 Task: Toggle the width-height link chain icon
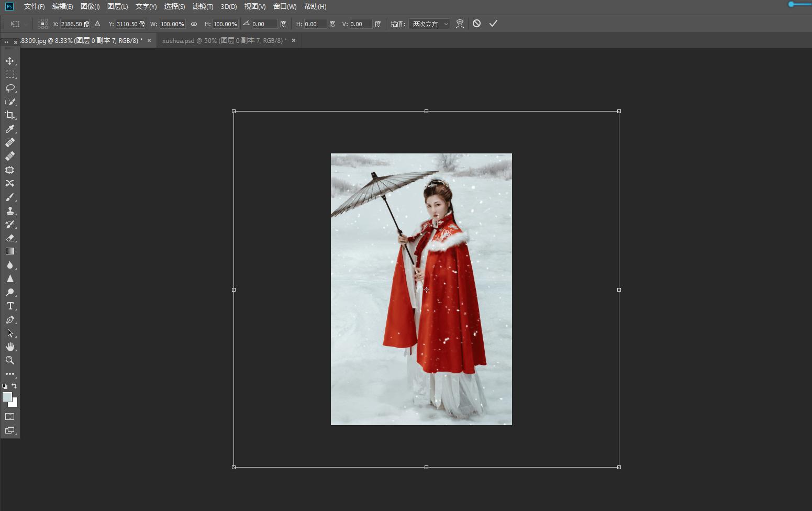pyautogui.click(x=194, y=24)
